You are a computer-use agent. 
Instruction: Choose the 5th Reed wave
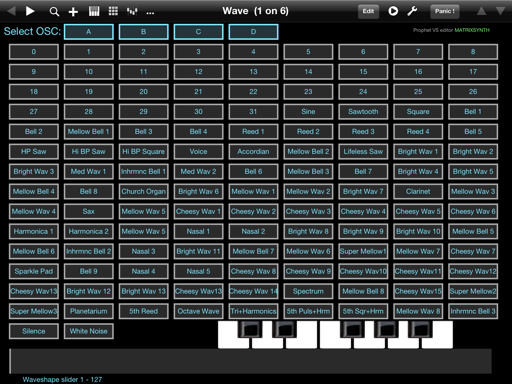(144, 312)
